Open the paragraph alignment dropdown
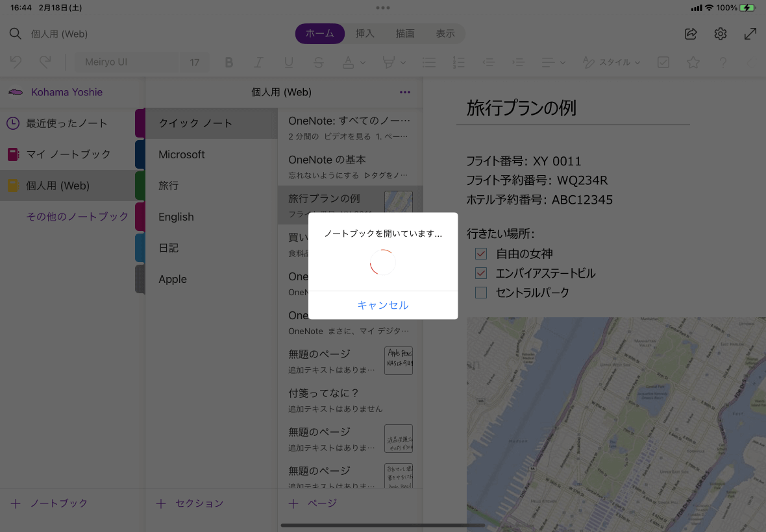This screenshot has width=766, height=532. tap(553, 62)
